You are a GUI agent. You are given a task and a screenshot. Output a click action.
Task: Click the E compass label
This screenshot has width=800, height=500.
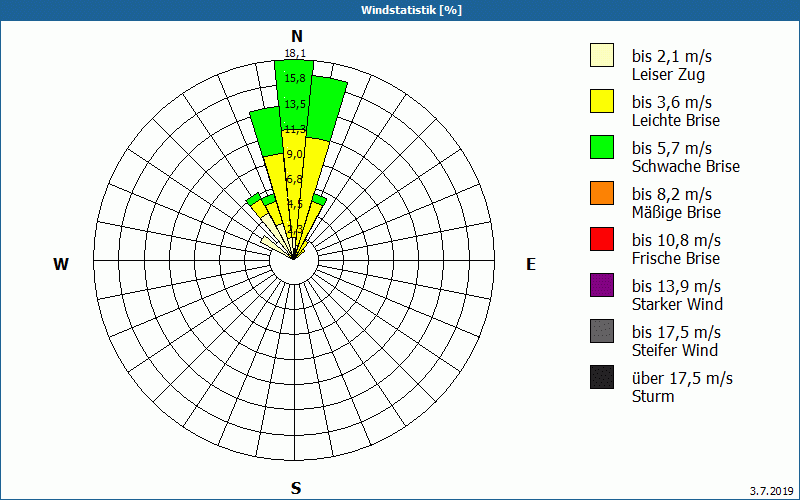(531, 264)
